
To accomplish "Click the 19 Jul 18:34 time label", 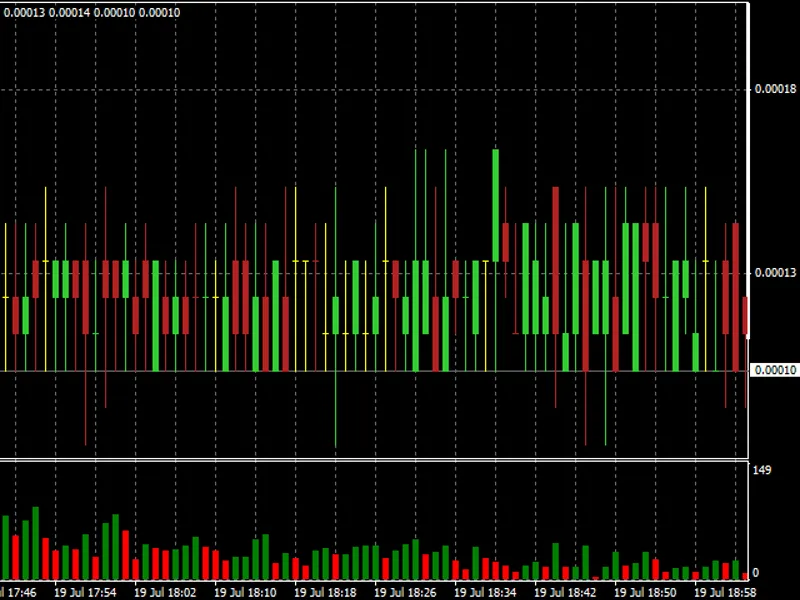I will (x=486, y=593).
